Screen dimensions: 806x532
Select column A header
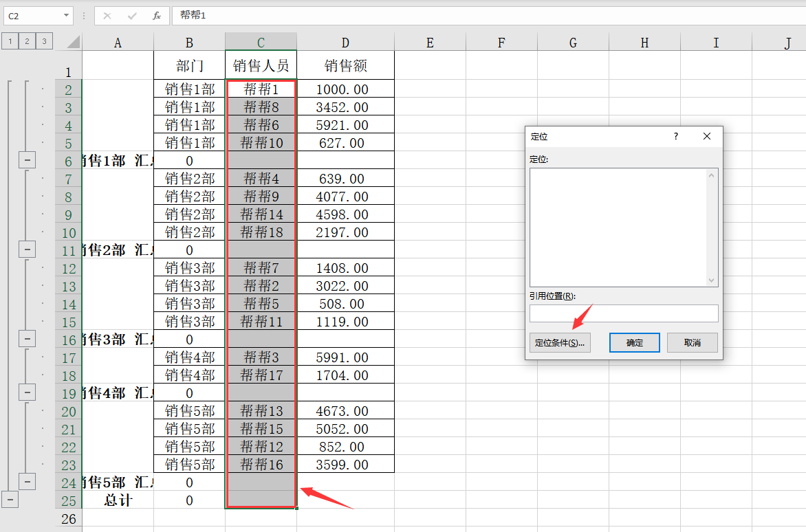118,42
